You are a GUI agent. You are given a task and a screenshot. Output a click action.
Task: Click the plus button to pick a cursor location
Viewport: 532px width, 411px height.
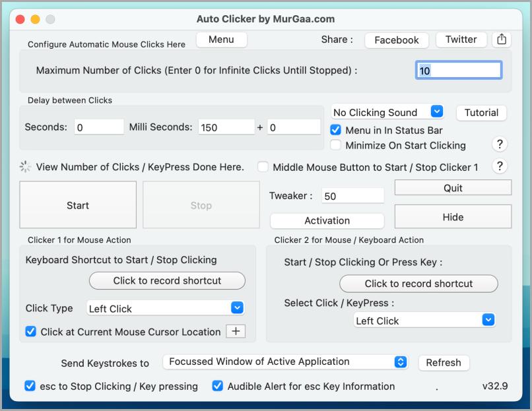pos(236,331)
